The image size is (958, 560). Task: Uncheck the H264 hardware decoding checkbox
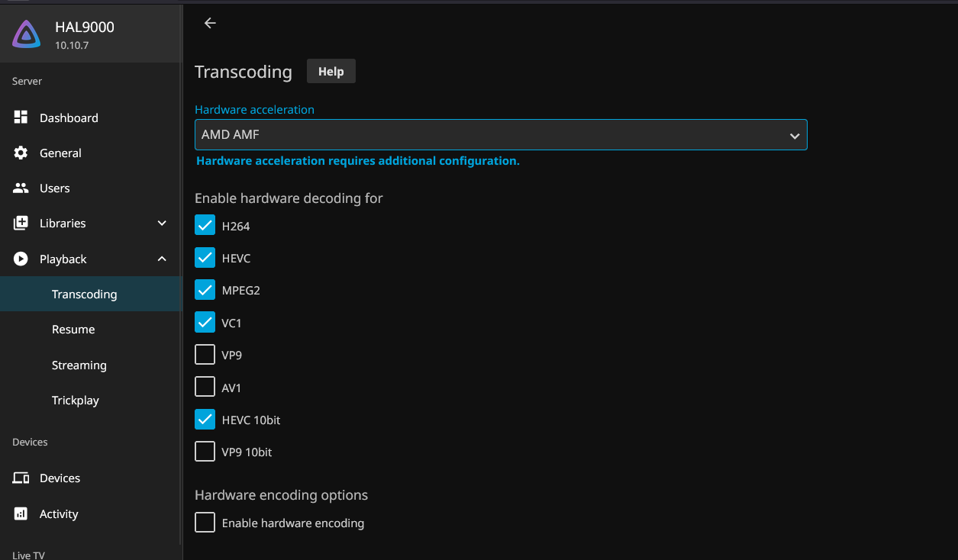pos(205,226)
